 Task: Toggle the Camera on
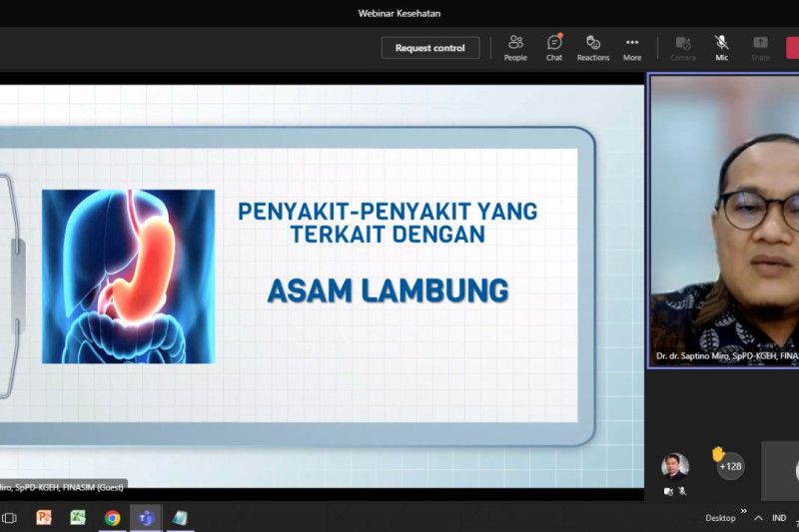point(683,47)
